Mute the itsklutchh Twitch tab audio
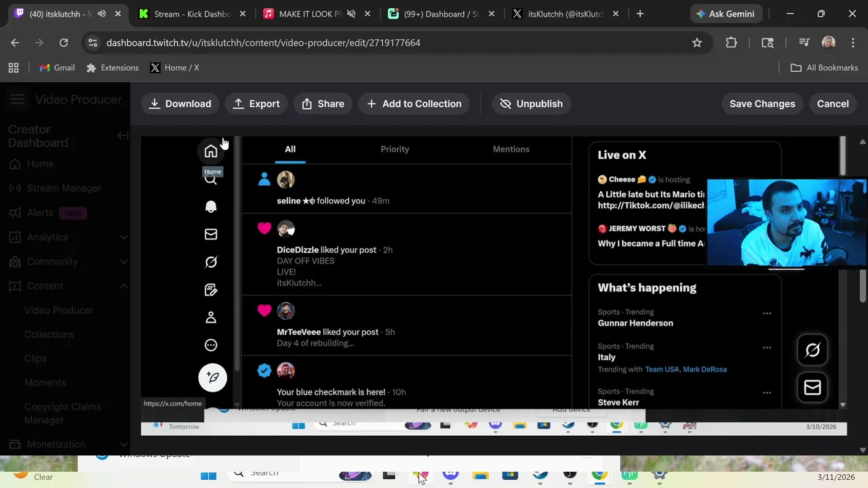This screenshot has height=488, width=868. click(x=102, y=14)
